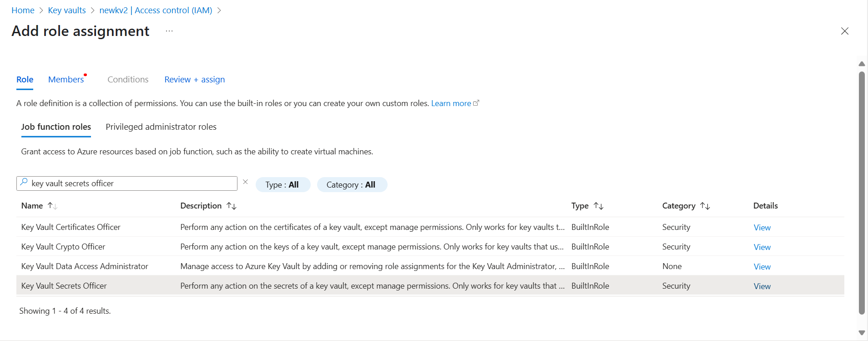868x341 pixels.
Task: Click Security category in Crypto Officer row
Action: click(x=676, y=246)
